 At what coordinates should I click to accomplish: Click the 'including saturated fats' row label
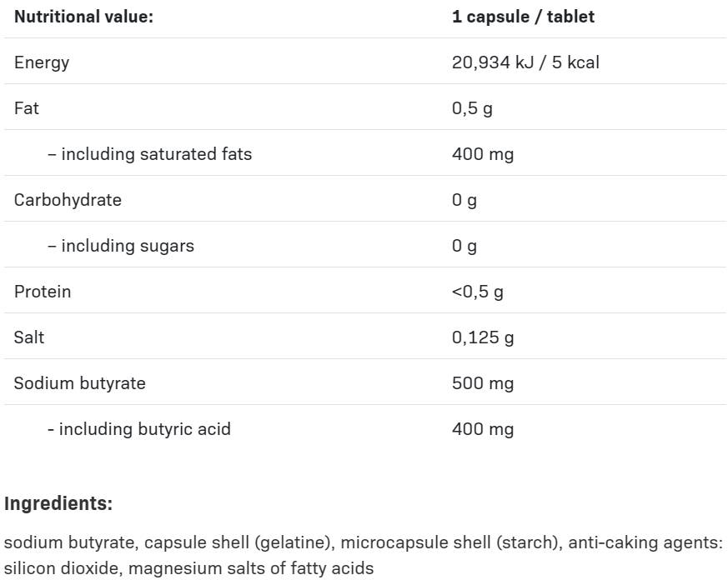(x=149, y=154)
